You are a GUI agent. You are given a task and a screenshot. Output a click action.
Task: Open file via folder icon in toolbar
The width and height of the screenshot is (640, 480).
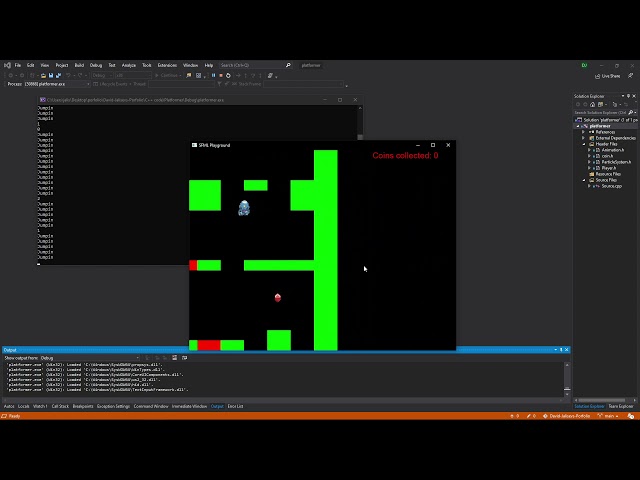(43, 76)
